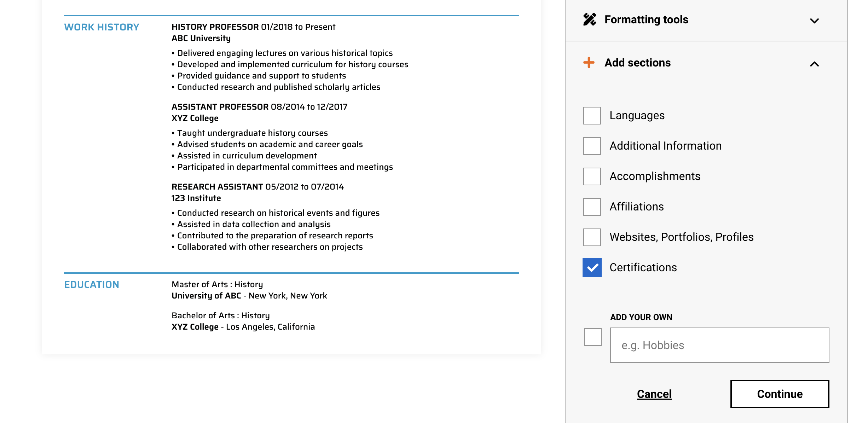Click the Cancel link
Image resolution: width=868 pixels, height=423 pixels.
point(654,394)
